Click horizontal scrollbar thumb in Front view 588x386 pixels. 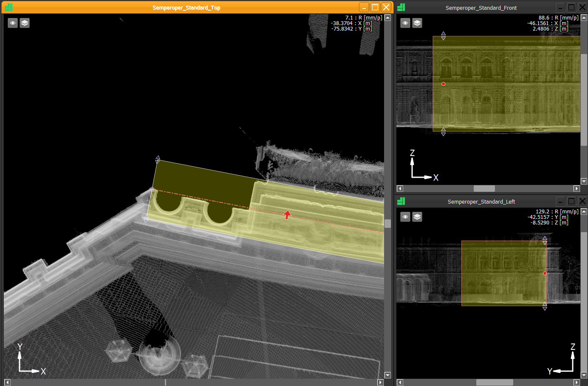[x=484, y=188]
